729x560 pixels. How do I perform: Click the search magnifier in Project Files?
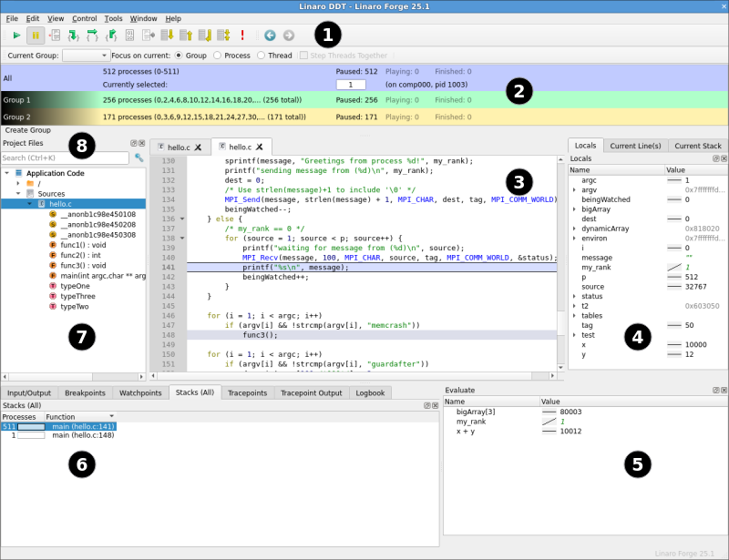coord(139,158)
